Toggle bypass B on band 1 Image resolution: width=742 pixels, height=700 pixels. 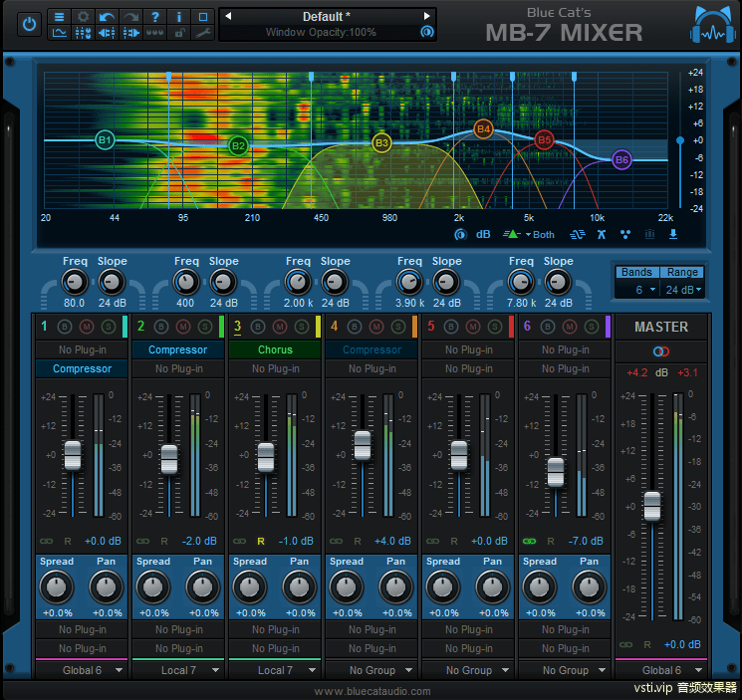click(65, 327)
